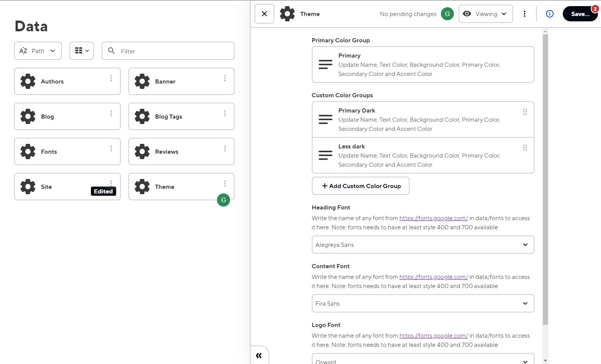The image size is (601, 364).
Task: Open the Banner card's three-dot menu
Action: [225, 78]
